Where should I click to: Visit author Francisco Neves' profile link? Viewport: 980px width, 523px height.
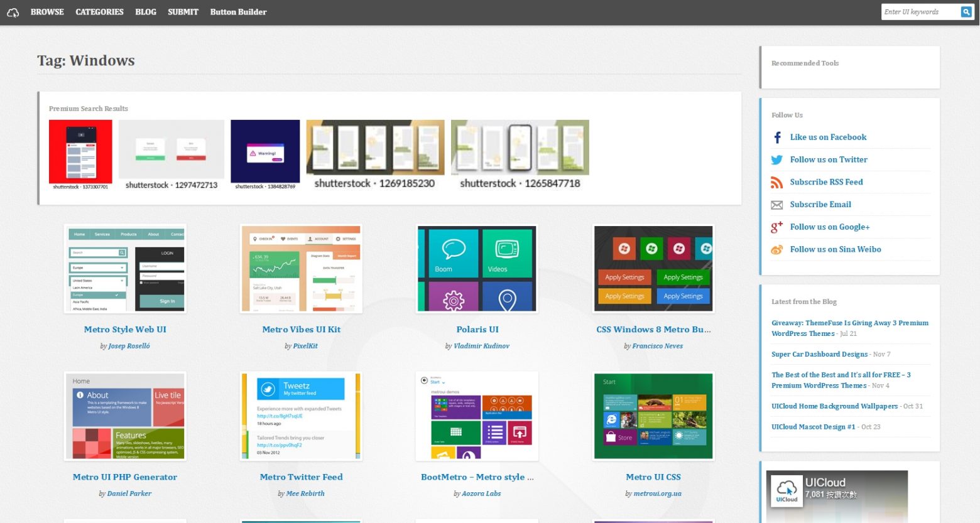(657, 346)
